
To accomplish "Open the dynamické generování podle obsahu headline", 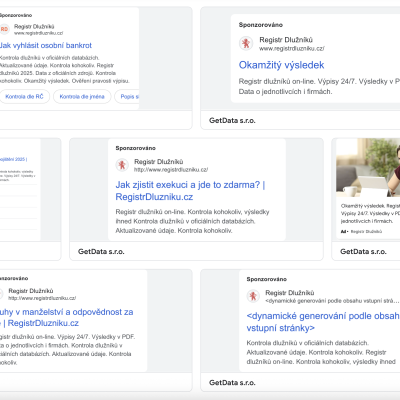I will point(323,322).
